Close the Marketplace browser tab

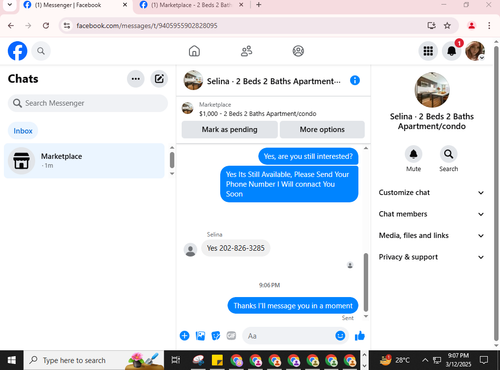pos(241,5)
